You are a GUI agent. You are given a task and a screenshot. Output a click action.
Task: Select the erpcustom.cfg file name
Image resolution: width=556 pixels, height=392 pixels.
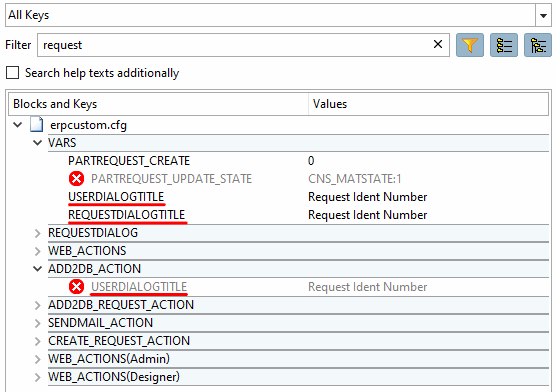[x=88, y=125]
